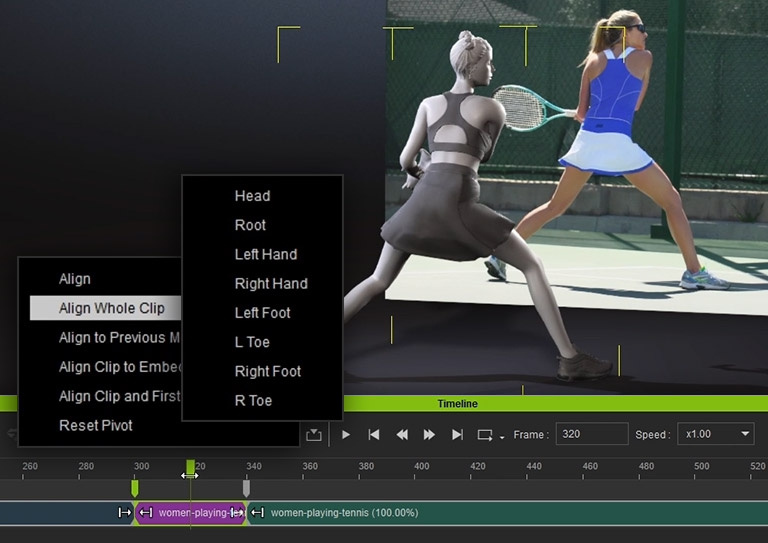Open the loop mode dropdown icon
This screenshot has height=543, width=768.
tap(488, 435)
